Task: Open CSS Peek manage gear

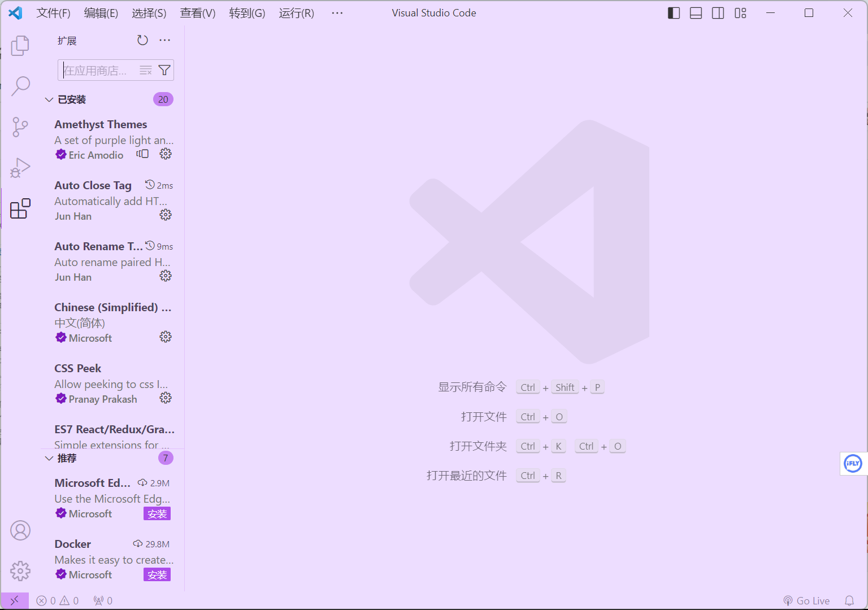Action: click(166, 398)
